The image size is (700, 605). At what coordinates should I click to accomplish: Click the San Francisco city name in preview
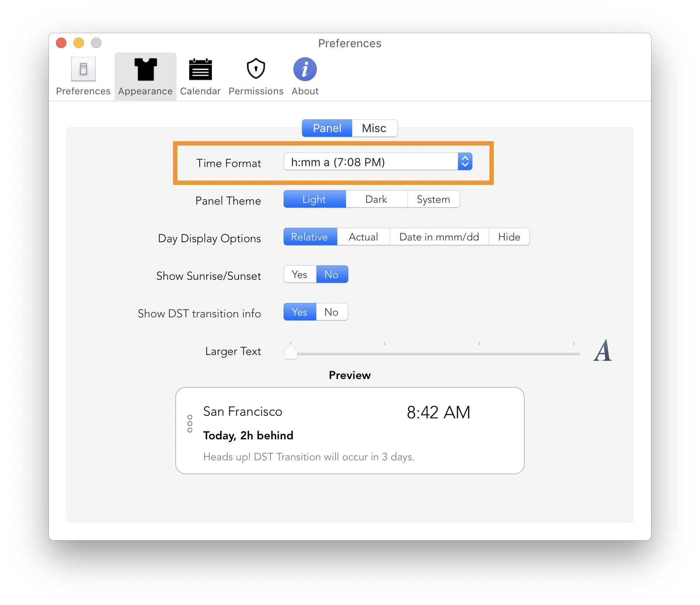pyautogui.click(x=243, y=412)
